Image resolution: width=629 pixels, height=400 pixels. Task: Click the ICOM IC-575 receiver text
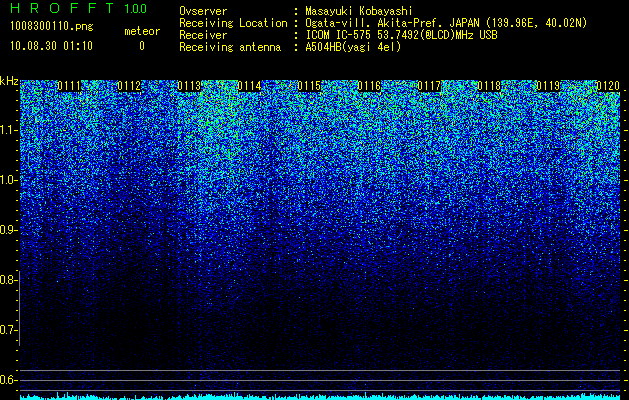[401, 35]
